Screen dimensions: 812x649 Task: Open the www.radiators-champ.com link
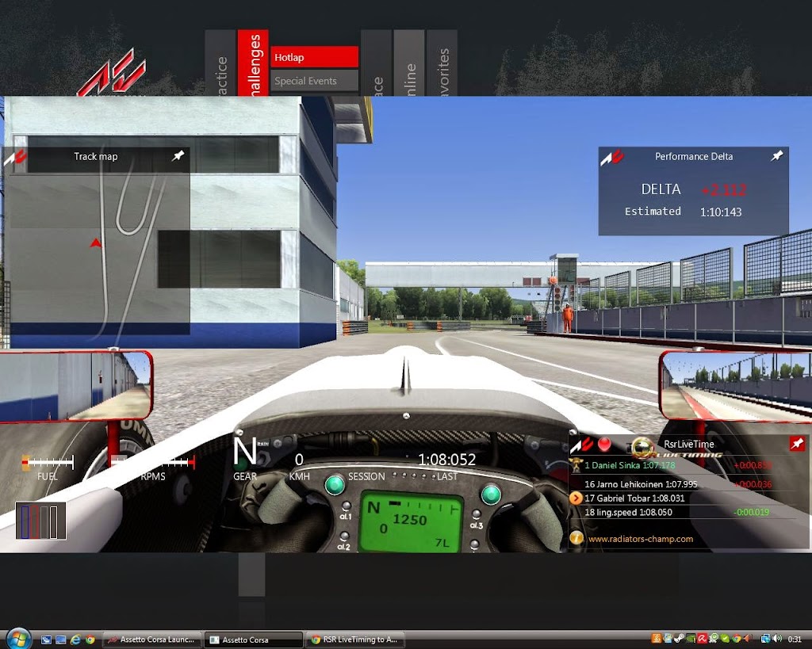(x=641, y=539)
